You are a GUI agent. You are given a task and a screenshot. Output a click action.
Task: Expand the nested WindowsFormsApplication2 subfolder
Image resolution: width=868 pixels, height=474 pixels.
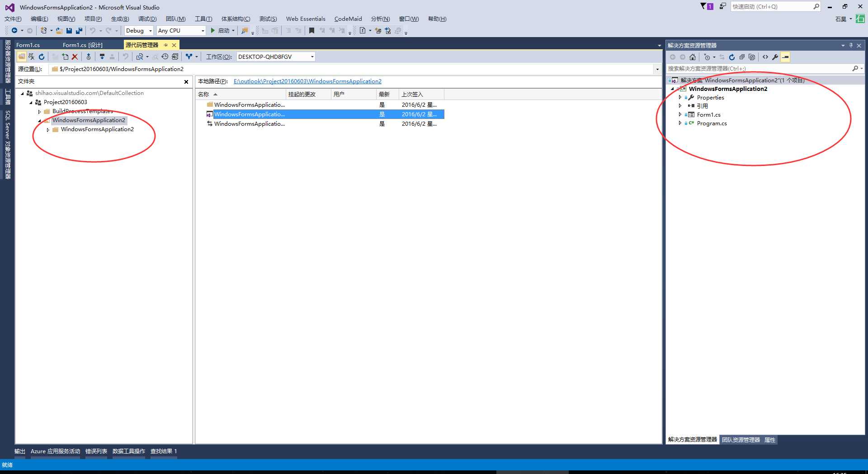pos(48,130)
